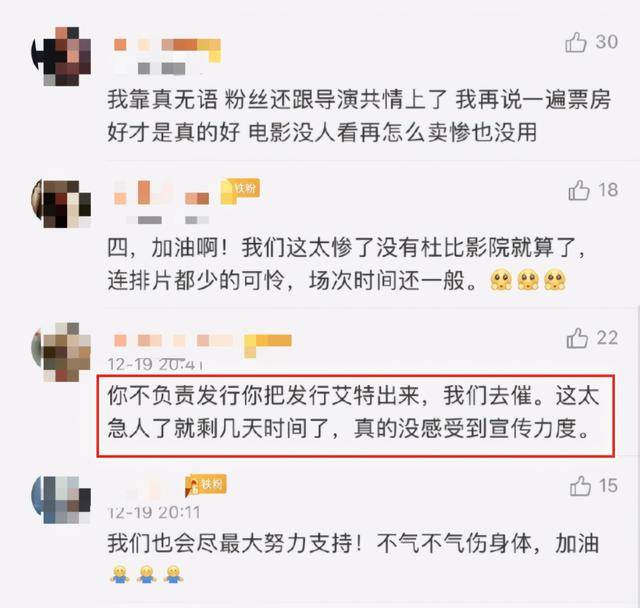The image size is (640, 608).
Task: Tap the 12-19 20:11 timestamp
Action: 153,513
